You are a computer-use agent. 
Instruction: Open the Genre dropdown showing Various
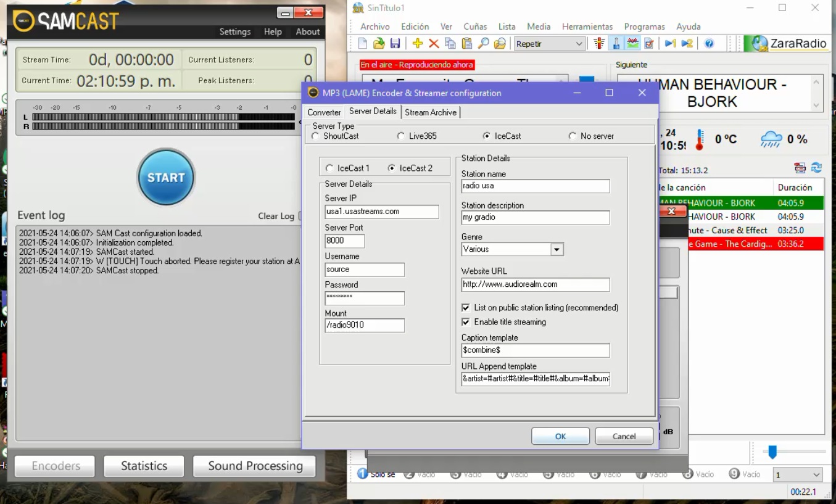[x=557, y=249]
